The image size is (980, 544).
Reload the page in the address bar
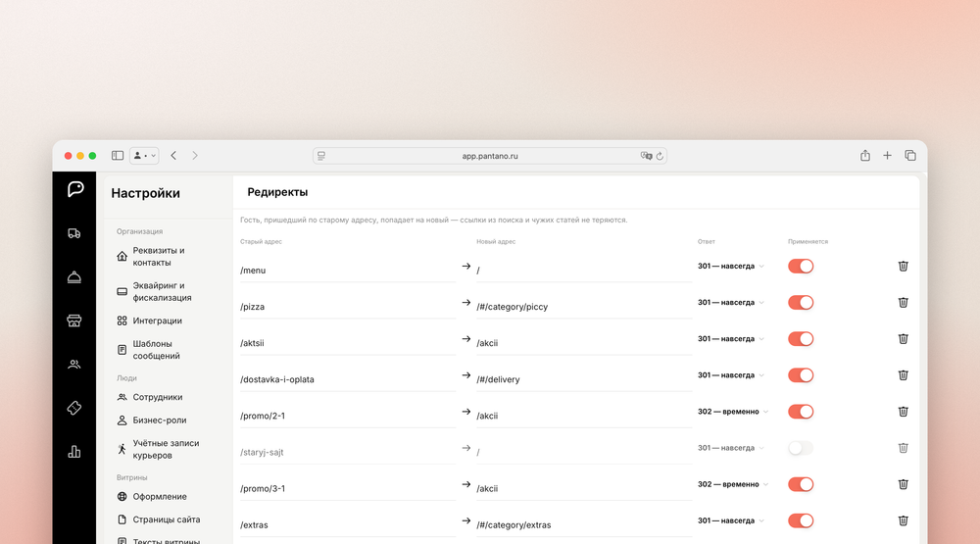660,156
